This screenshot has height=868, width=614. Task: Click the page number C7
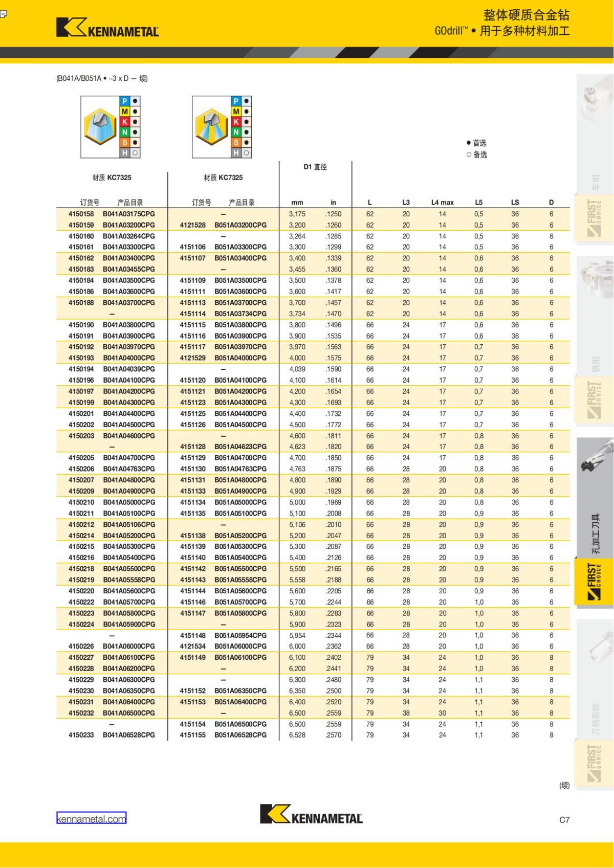coord(564,820)
